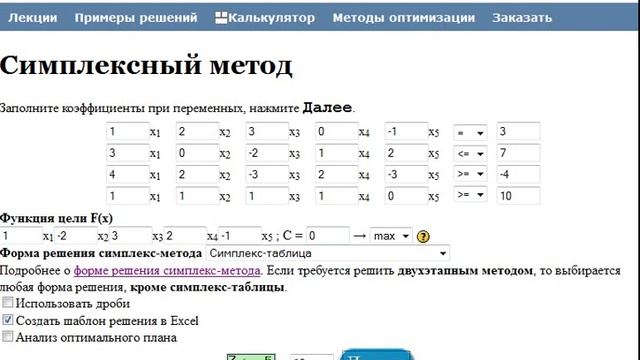Click the x3 field with 3 in the objective function
The image size is (640, 360).
(131, 236)
